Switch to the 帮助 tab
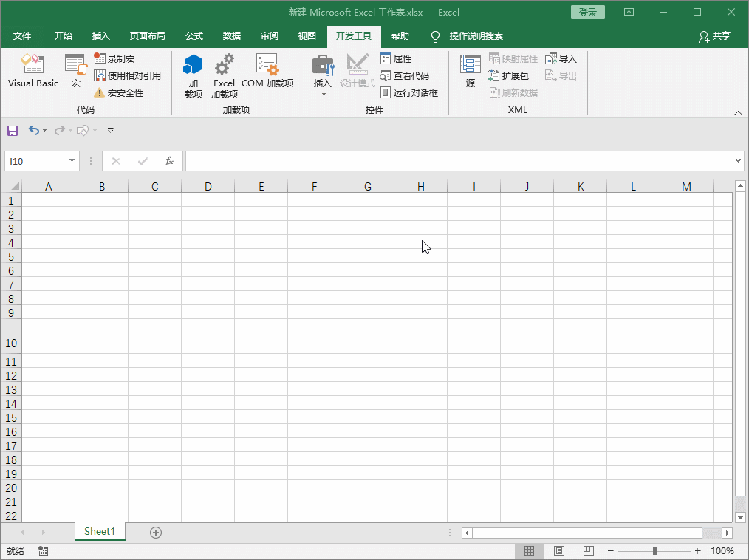The image size is (749, 560). [400, 36]
